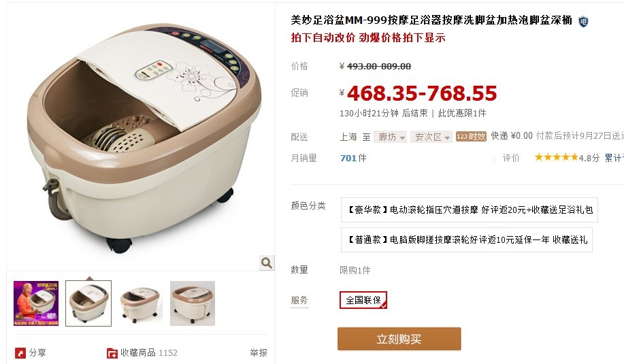Click the five-star rating icons
The width and height of the screenshot is (624, 364).
click(x=556, y=157)
